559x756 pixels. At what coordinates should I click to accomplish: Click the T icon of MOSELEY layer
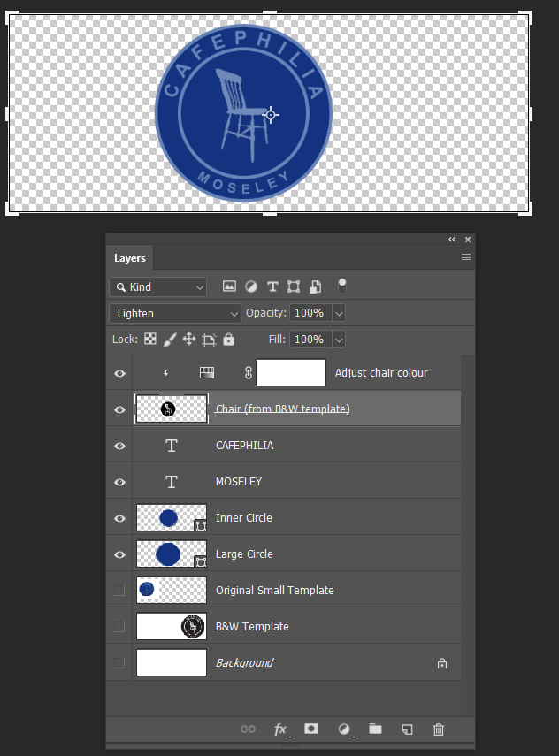172,482
